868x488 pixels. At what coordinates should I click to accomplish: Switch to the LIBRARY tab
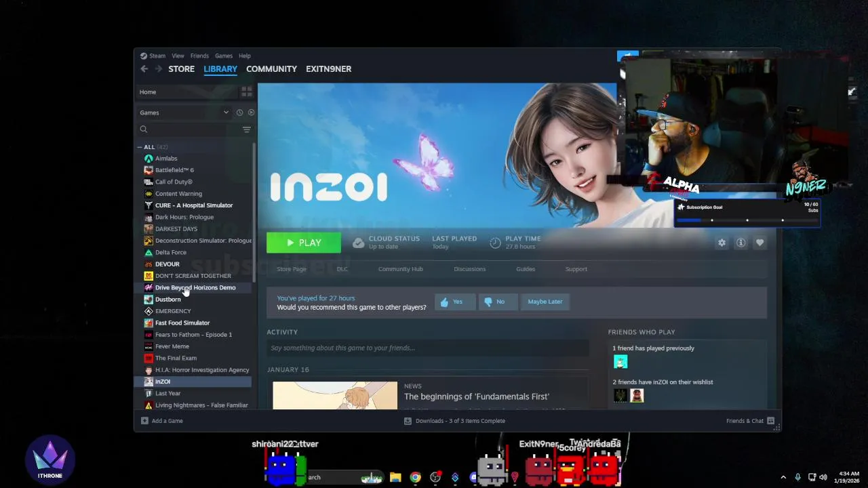pos(220,68)
